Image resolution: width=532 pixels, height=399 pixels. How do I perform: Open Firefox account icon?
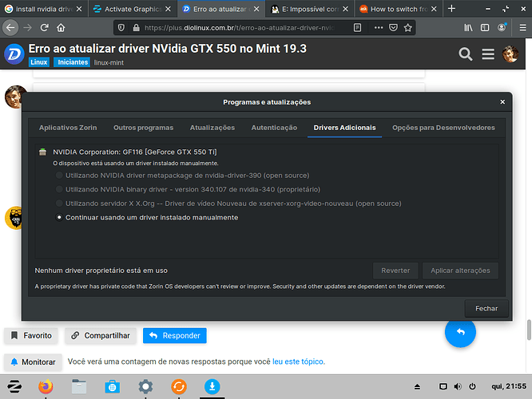pos(502,27)
